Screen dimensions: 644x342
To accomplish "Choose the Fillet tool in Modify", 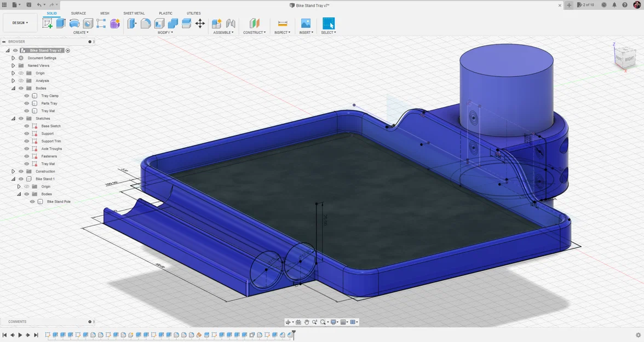I will coord(146,24).
